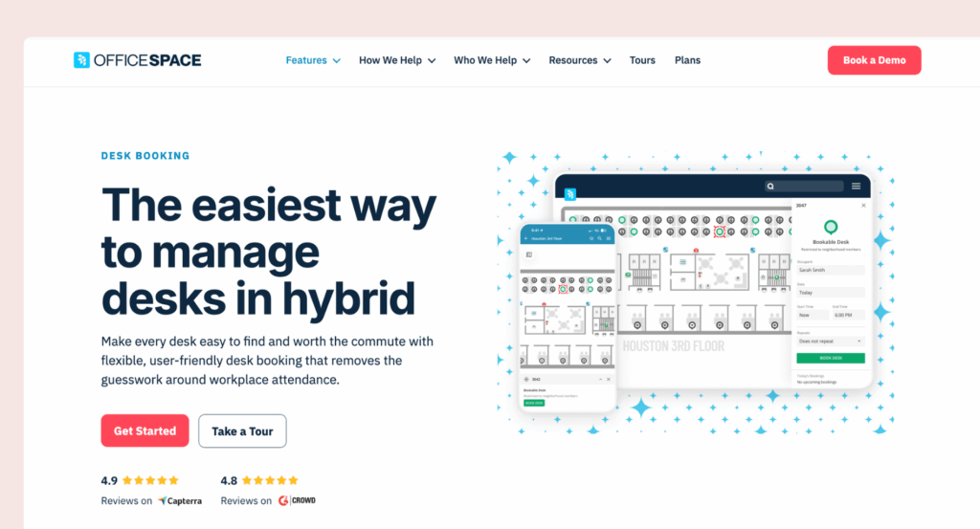
Task: Click the Book a Demo button
Action: [874, 60]
